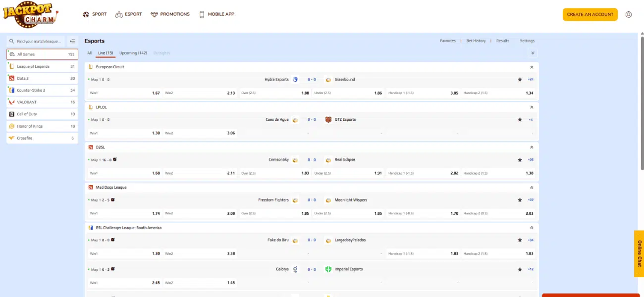
Task: Open the ESPORT menu item
Action: pos(129,14)
